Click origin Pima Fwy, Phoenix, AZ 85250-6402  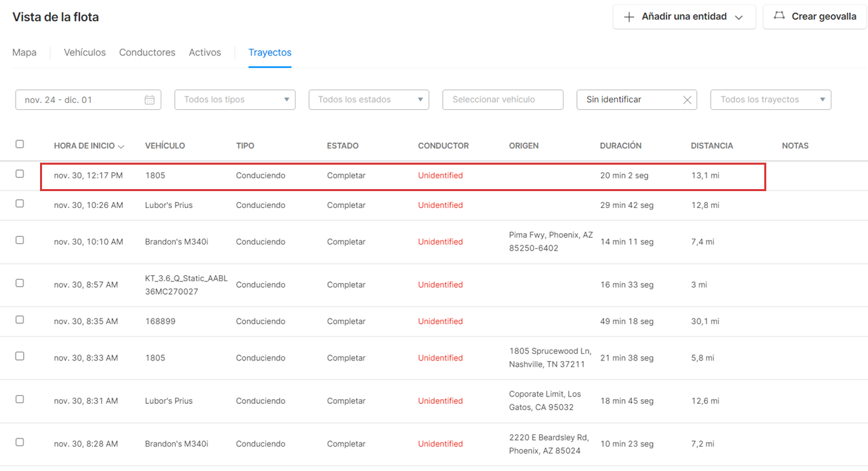coord(551,241)
